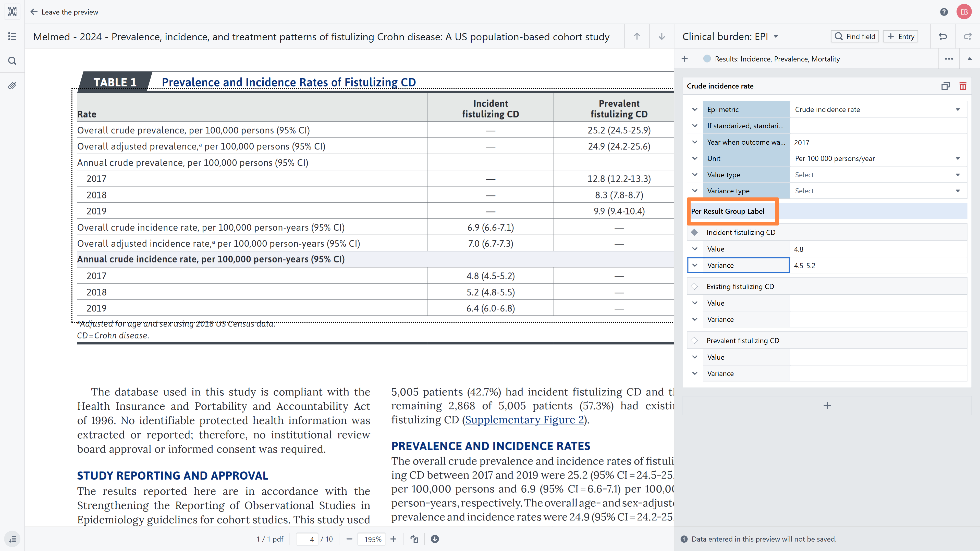
Task: Click the Year when outcome field showing 2017
Action: tap(878, 142)
